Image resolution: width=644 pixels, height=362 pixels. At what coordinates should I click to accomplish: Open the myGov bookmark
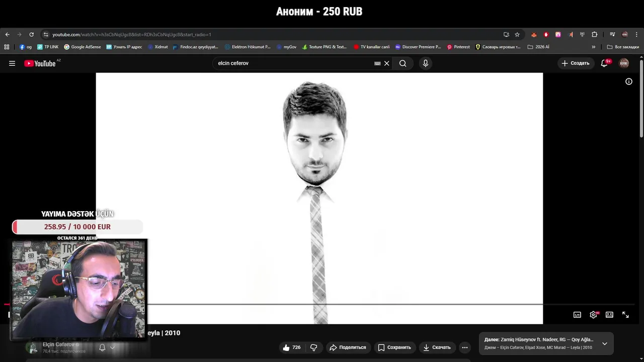point(286,47)
